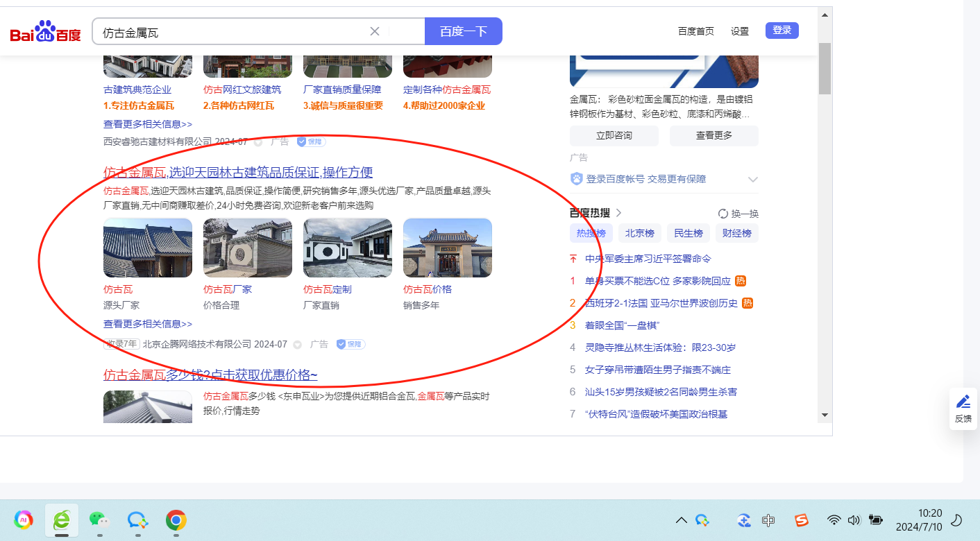980x541 pixels.
Task: Open hot search 灵隐寺推丛林生活体验
Action: click(660, 347)
